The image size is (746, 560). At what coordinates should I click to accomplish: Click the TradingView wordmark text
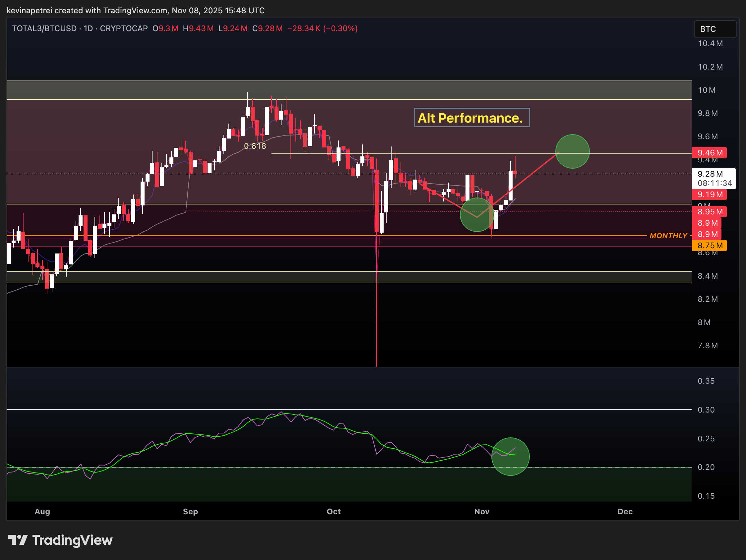pyautogui.click(x=72, y=540)
